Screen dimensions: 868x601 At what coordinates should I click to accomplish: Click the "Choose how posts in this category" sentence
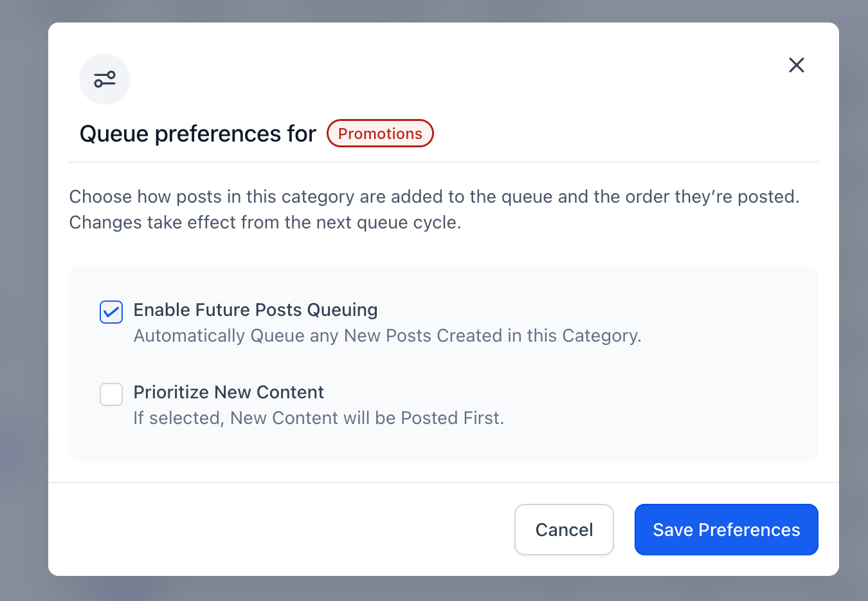coord(434,196)
